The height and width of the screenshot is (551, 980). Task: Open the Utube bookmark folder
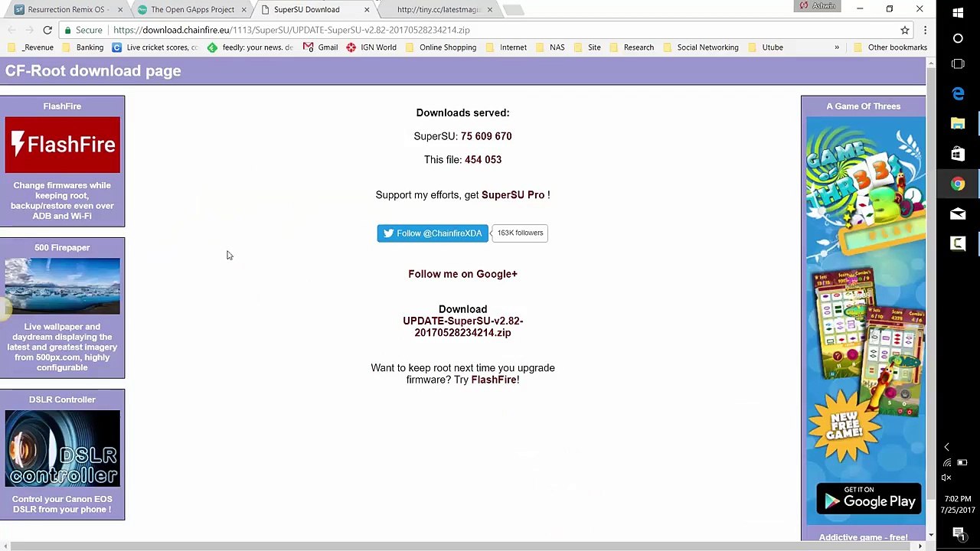point(766,47)
